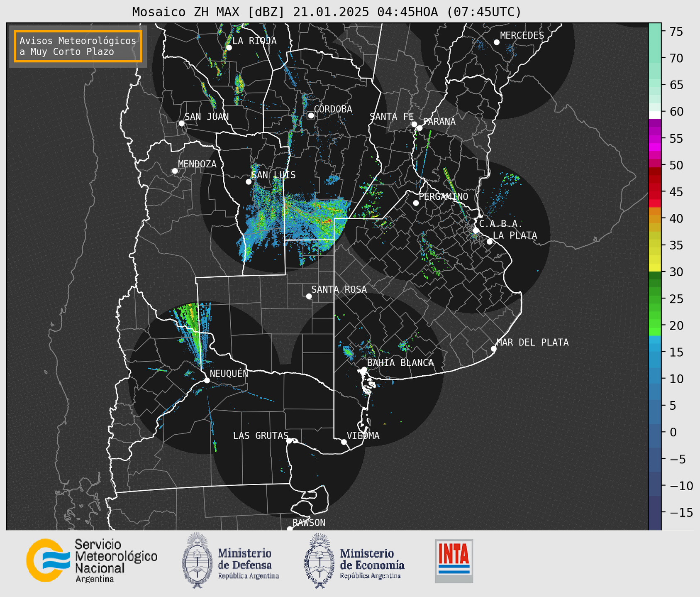Click the C.A.B.A. location marker
The height and width of the screenshot is (597, 700).
[x=476, y=230]
